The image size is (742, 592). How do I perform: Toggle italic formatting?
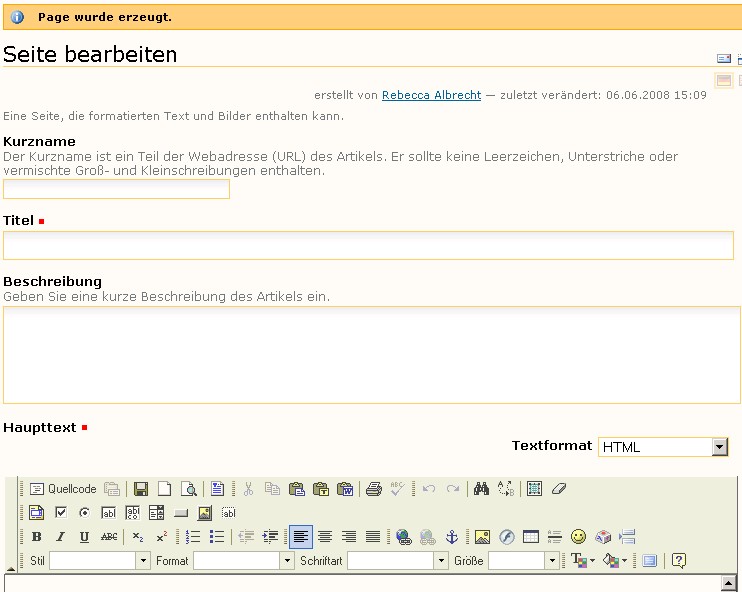click(61, 537)
